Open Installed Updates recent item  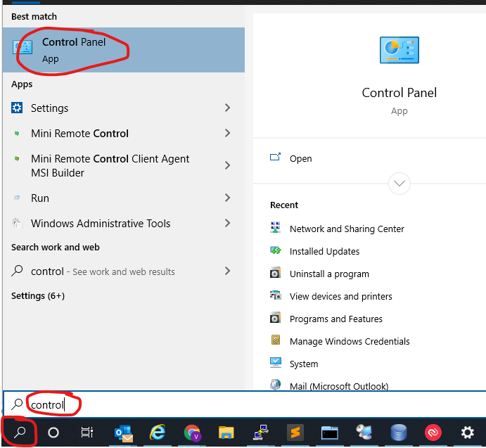point(324,252)
